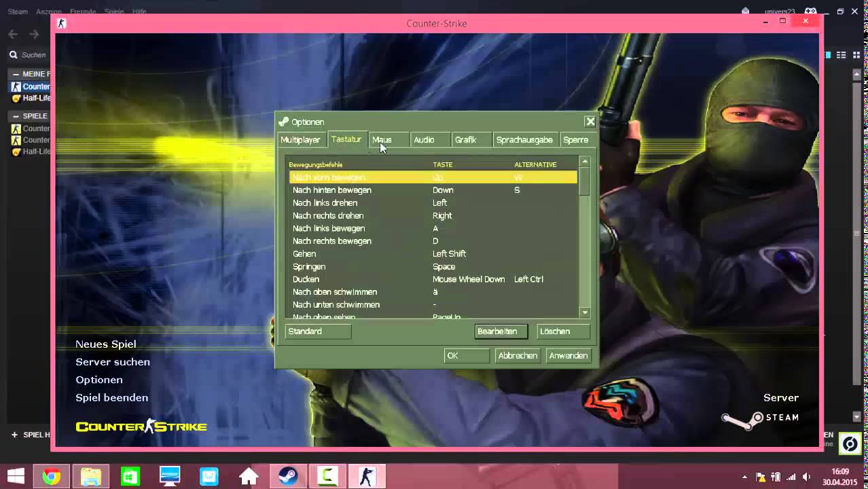
Task: Start a new game via Neues Spiel
Action: [106, 344]
